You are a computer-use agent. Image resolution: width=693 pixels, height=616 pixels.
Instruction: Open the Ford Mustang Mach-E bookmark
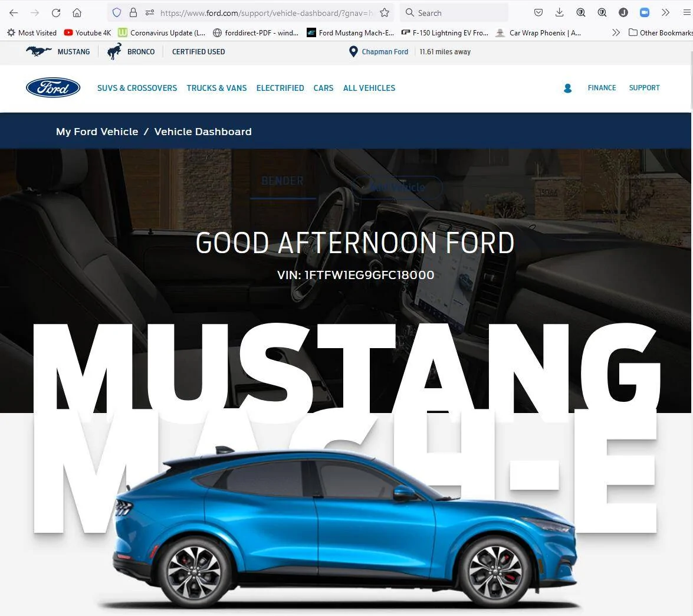coord(350,32)
